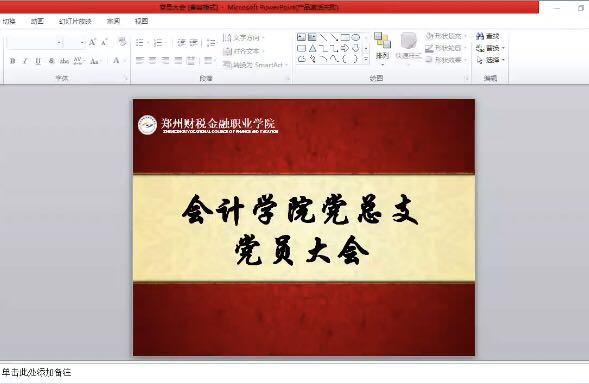This screenshot has width=589, height=384.
Task: Open the Slide Show (幻灯片放映) tab
Action: (75, 21)
